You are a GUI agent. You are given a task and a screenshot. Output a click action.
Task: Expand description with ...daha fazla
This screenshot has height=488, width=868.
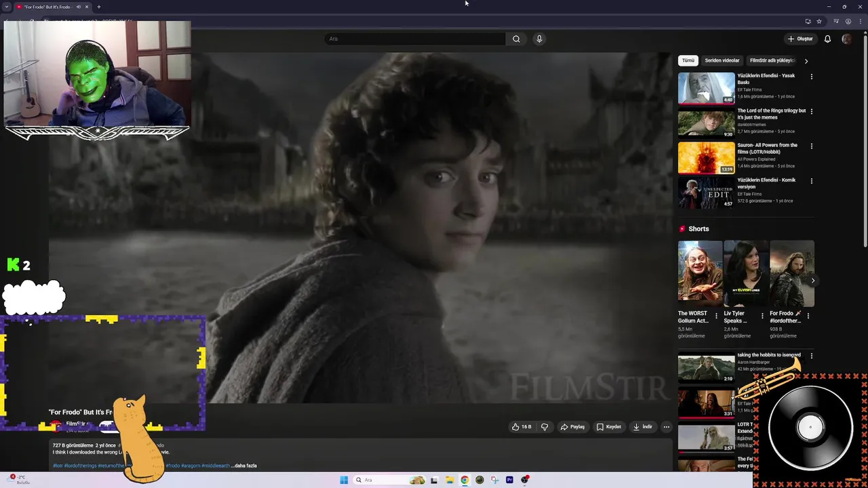[243, 466]
